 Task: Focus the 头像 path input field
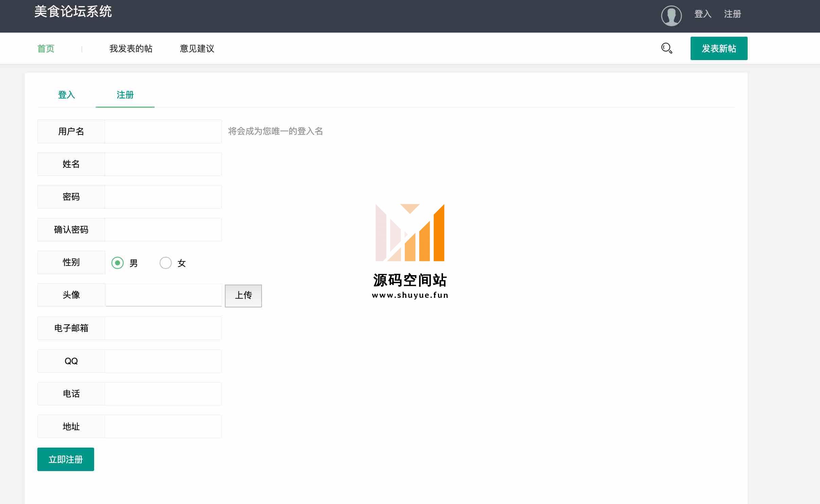[x=164, y=295]
